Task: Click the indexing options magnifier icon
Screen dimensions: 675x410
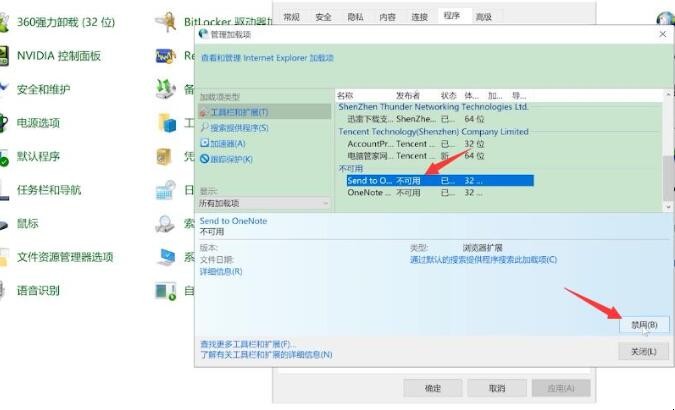Action: [165, 224]
